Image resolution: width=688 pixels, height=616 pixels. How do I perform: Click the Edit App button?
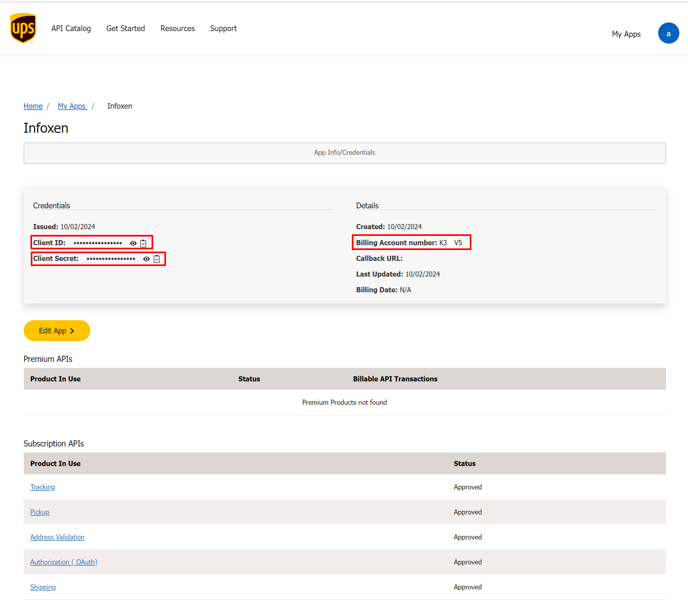57,331
